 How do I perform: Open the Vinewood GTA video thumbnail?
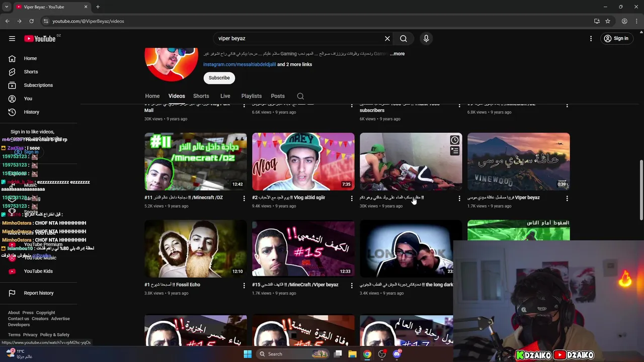click(x=519, y=161)
